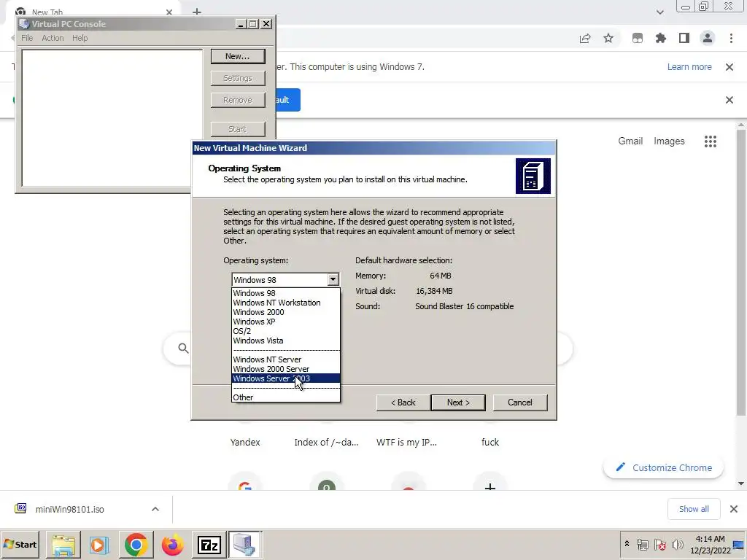Image resolution: width=747 pixels, height=560 pixels.
Task: Toggle Chrome side panel icon
Action: point(684,39)
